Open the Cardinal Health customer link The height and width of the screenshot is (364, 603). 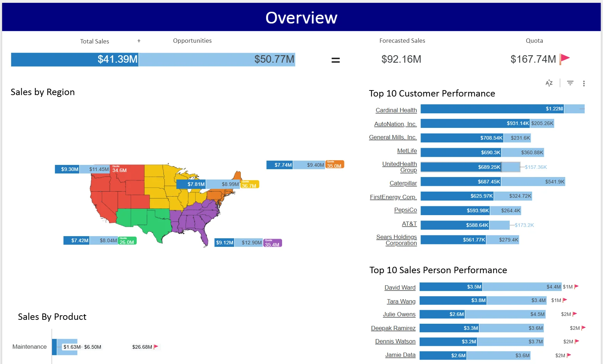pyautogui.click(x=396, y=110)
